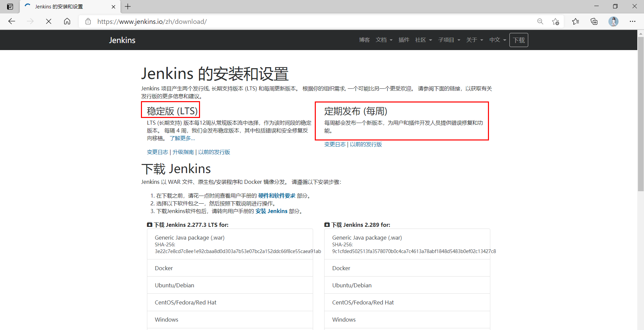Open the 硬件和软件要求 link

[x=277, y=196]
